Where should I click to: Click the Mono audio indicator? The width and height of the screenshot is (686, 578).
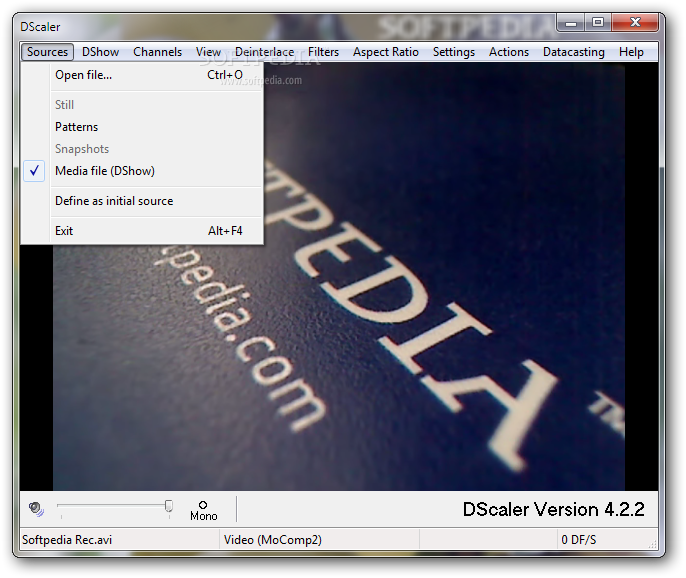(203, 511)
